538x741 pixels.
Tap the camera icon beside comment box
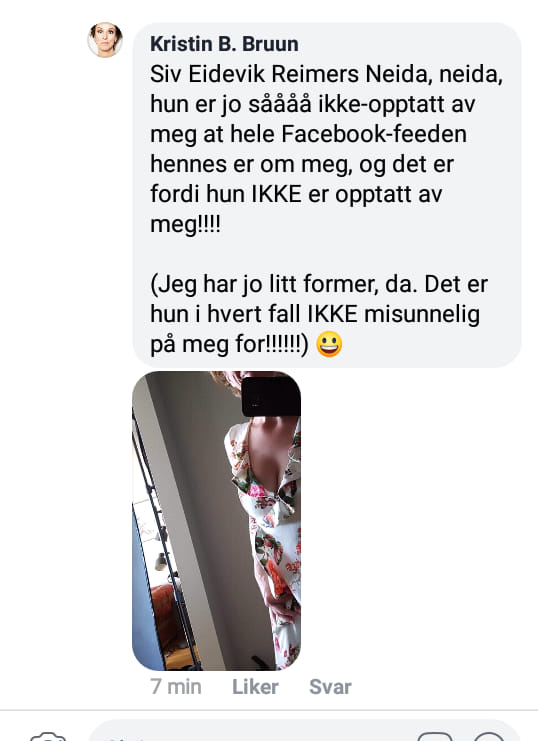(47, 736)
